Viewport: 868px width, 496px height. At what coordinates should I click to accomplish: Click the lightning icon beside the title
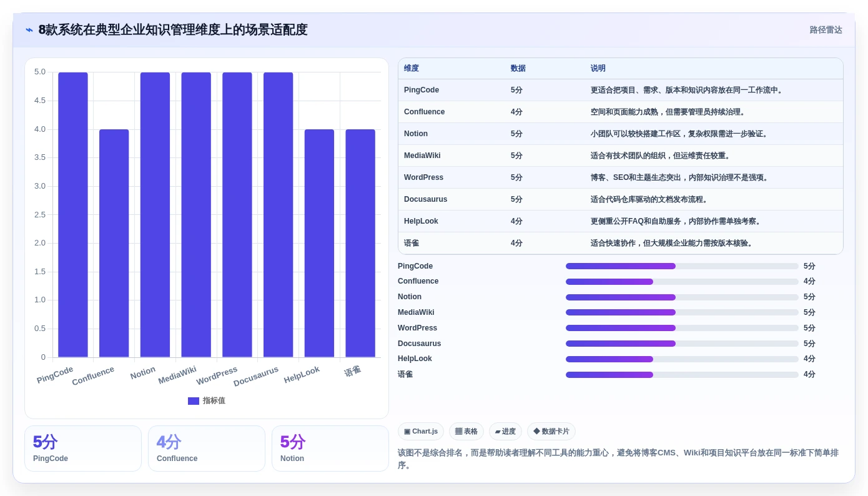coord(29,30)
